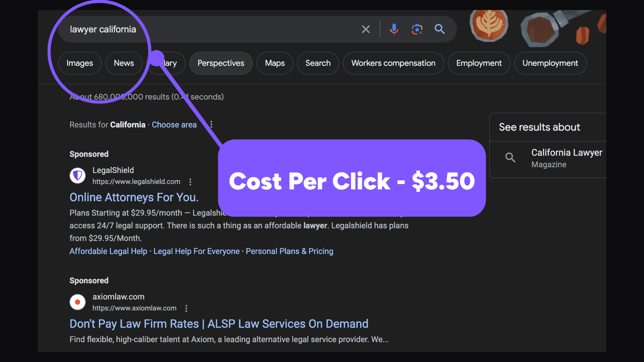
Task: Open Google Lens camera search
Action: click(417, 29)
